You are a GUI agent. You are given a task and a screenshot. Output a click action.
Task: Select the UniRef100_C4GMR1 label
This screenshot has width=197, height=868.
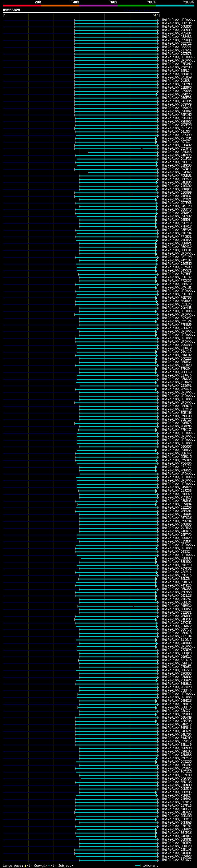tap(177, 843)
